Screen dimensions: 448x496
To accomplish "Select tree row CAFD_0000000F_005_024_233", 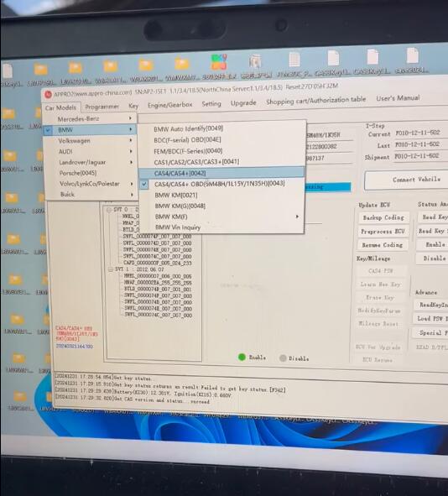I will point(157,263).
